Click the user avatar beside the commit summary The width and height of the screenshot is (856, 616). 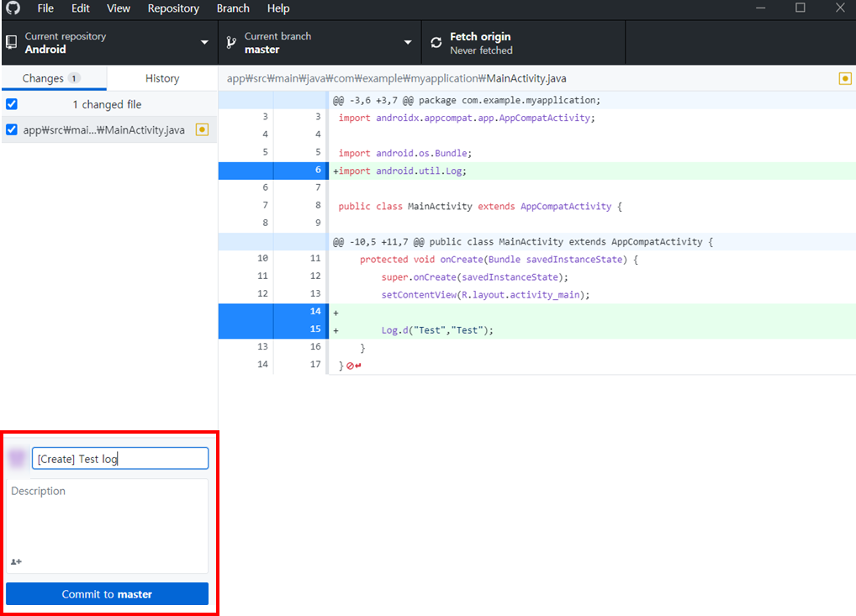[18, 458]
